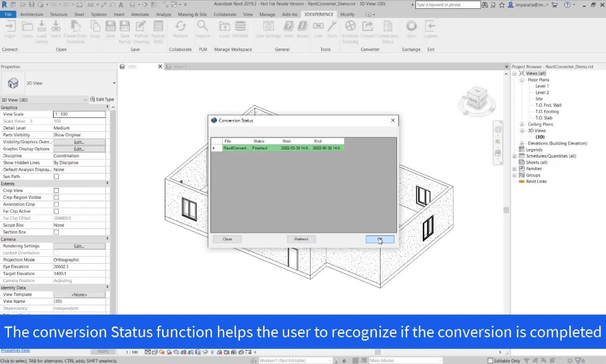Click the Local workspace icon
606x364 pixels.
(x=224, y=30)
